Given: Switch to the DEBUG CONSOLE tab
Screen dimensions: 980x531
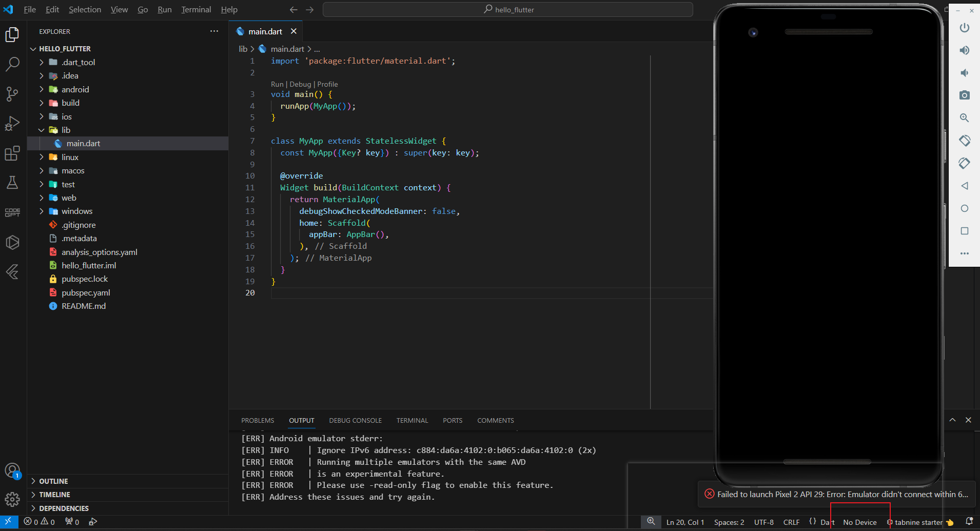Looking at the screenshot, I should tap(356, 421).
